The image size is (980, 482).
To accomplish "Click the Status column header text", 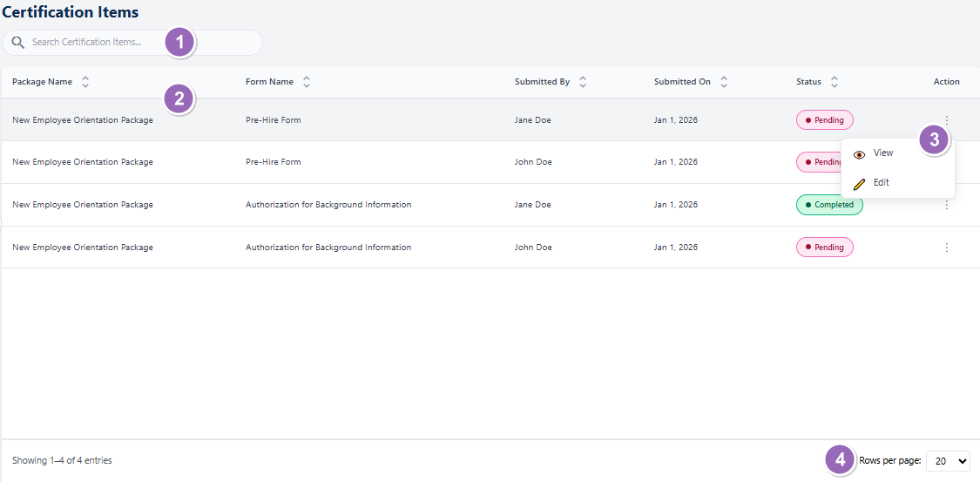I will pos(808,82).
